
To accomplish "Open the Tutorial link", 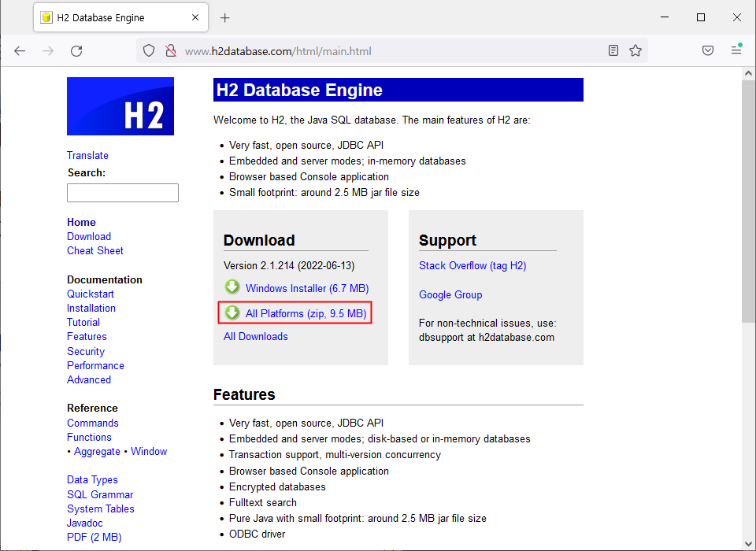I will (x=83, y=322).
